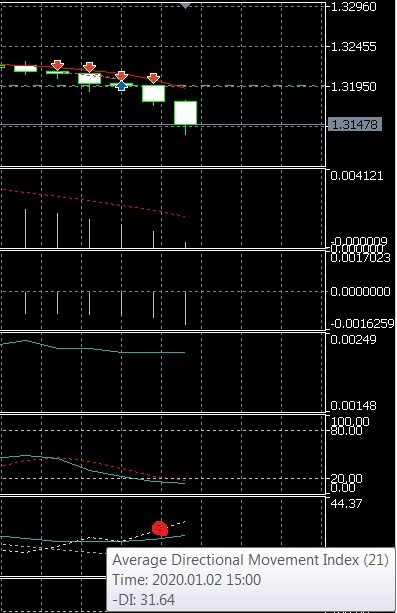Viewport: 397px width, 613px height.
Task: Click the tooltip value -DI: 31.64
Action: pos(144,600)
